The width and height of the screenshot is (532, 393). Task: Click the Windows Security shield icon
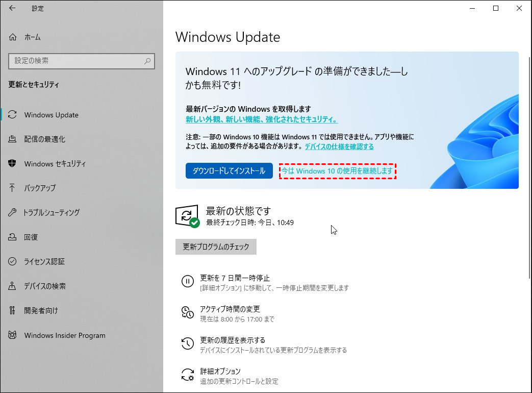(x=12, y=164)
